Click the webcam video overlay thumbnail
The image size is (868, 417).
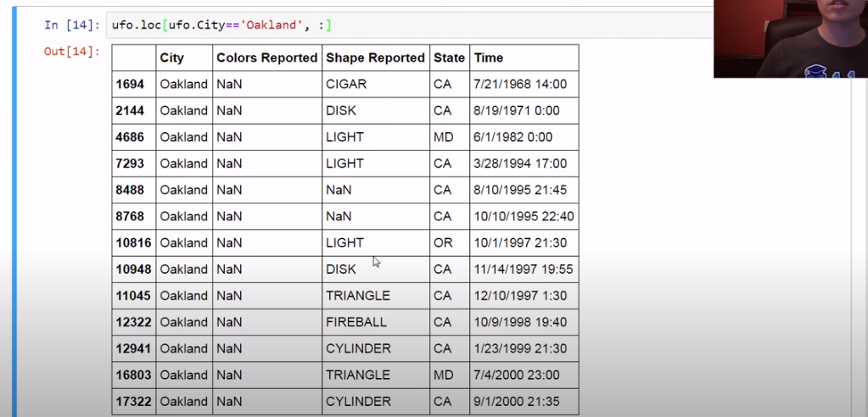(791, 39)
